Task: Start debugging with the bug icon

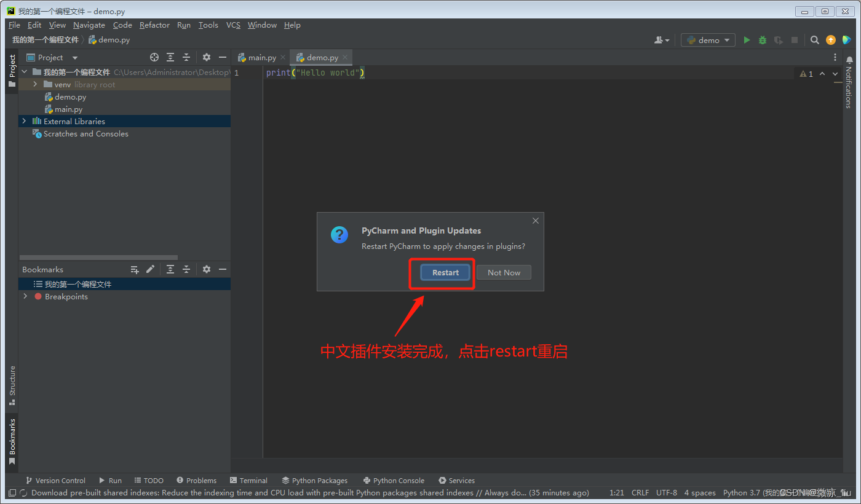Action: (x=763, y=40)
